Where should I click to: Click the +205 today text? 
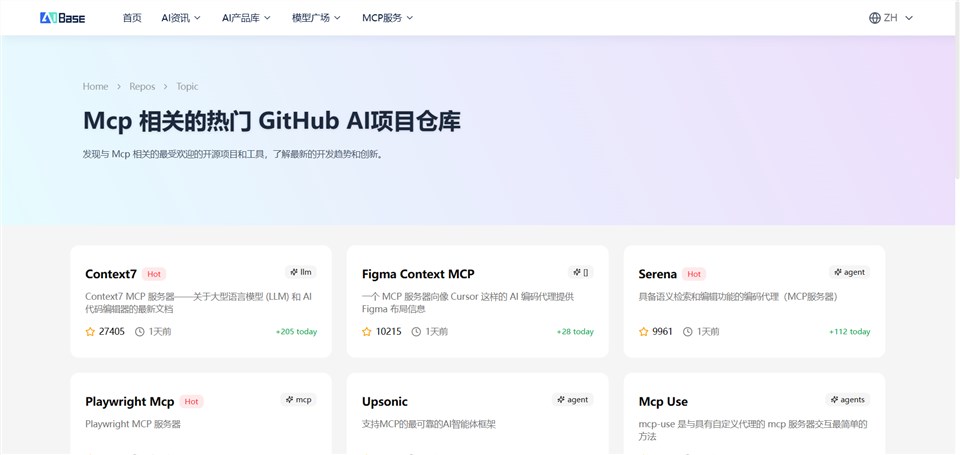[x=296, y=332]
